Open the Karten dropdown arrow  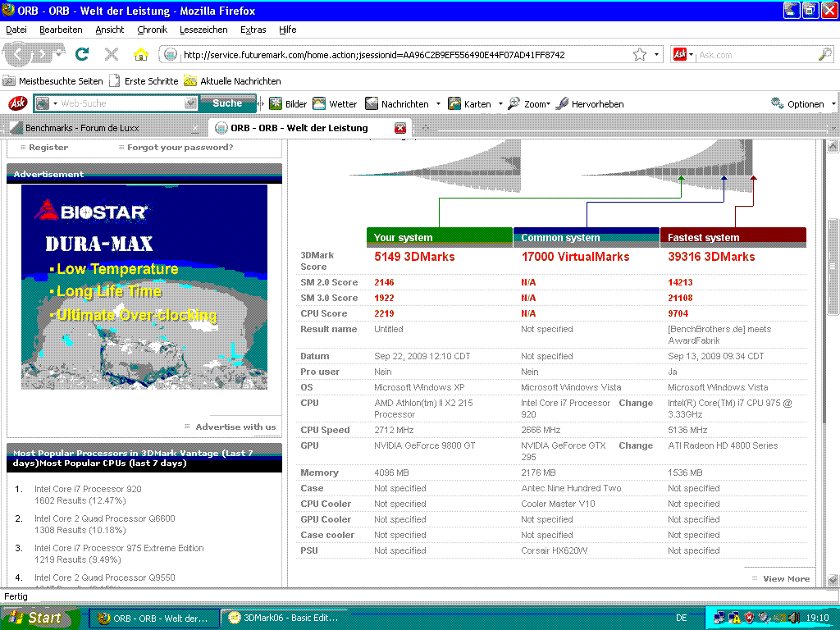tap(500, 104)
